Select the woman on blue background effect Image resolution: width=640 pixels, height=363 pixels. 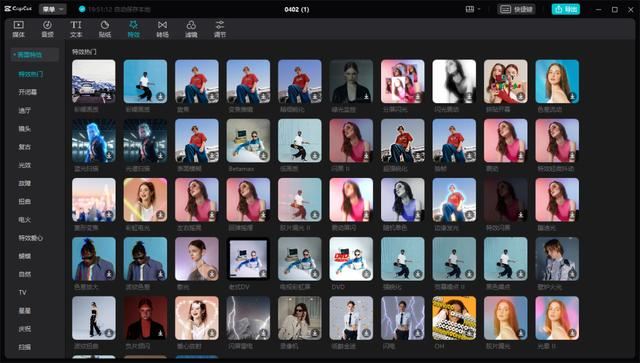tap(557, 81)
